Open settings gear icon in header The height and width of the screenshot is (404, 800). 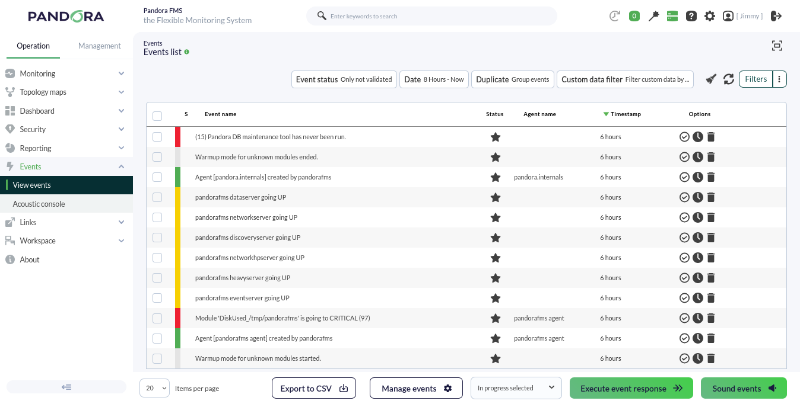pos(710,16)
